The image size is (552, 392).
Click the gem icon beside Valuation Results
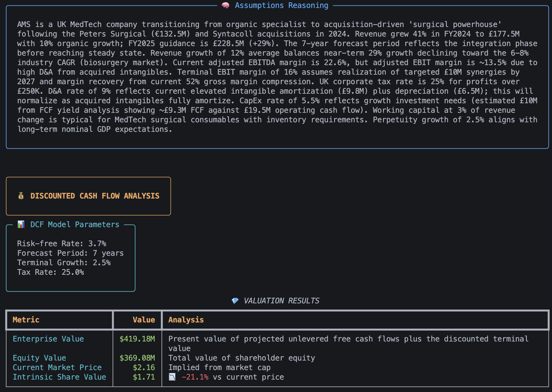coord(235,301)
